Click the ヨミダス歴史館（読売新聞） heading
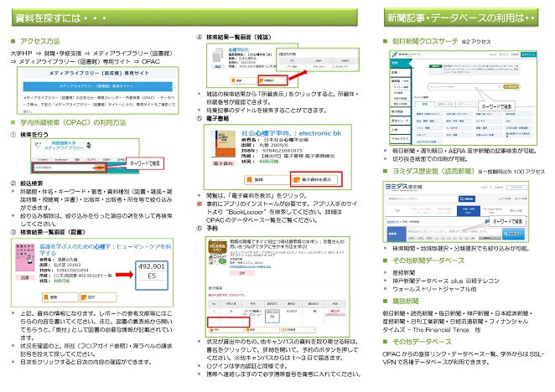The image size is (555, 392). pyautogui.click(x=433, y=171)
